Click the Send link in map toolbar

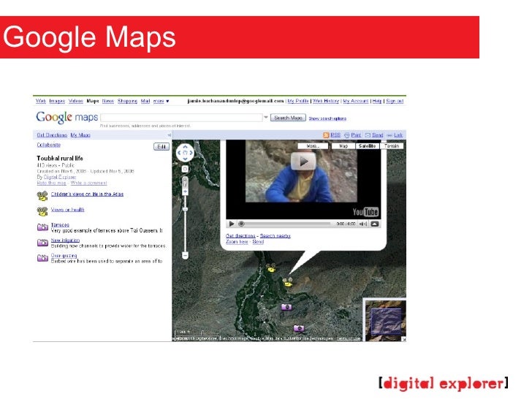pyautogui.click(x=374, y=135)
